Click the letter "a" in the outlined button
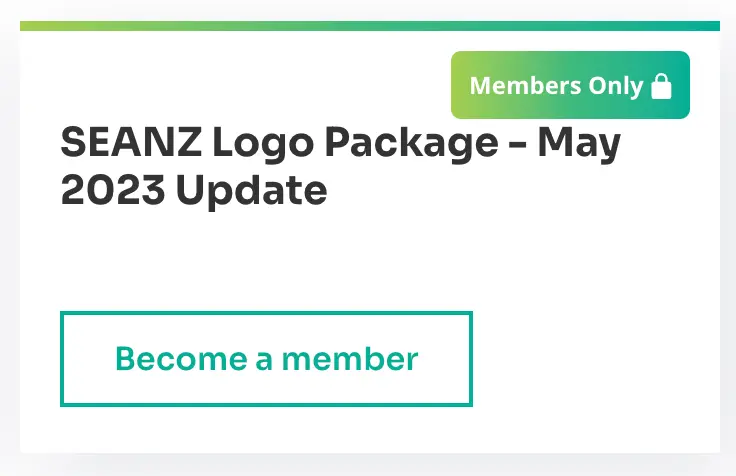The image size is (736, 476). coord(264,360)
